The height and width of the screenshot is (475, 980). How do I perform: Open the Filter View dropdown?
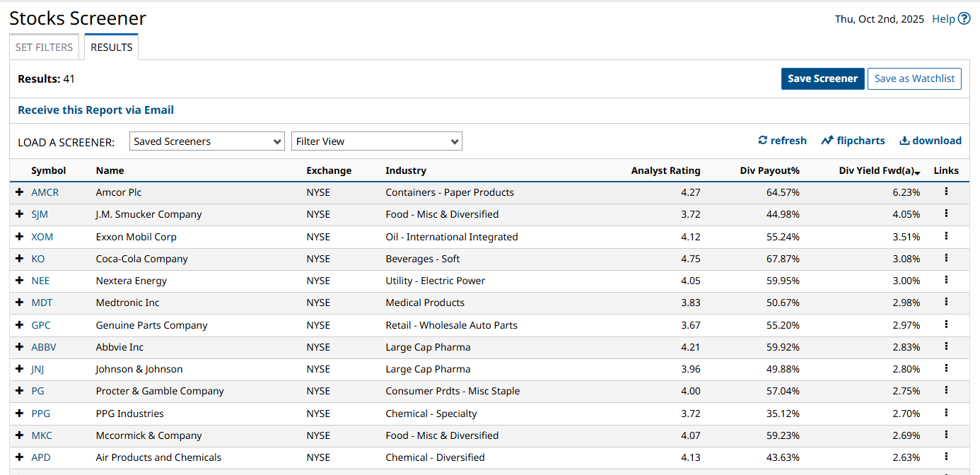(376, 141)
